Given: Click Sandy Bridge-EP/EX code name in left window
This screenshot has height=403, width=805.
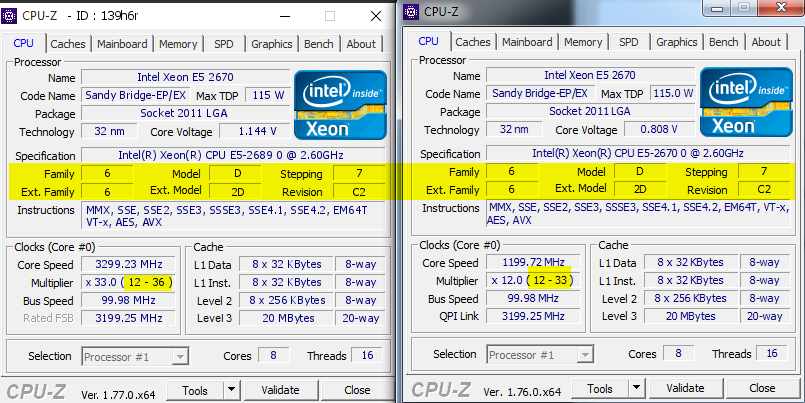Looking at the screenshot, I should point(136,95).
